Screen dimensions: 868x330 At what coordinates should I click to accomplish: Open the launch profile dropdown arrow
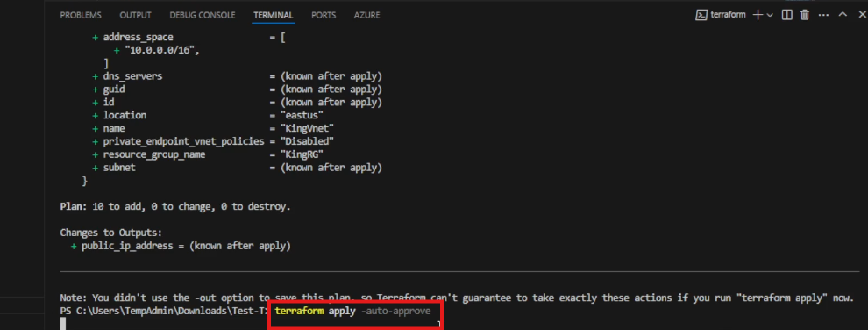tap(770, 15)
